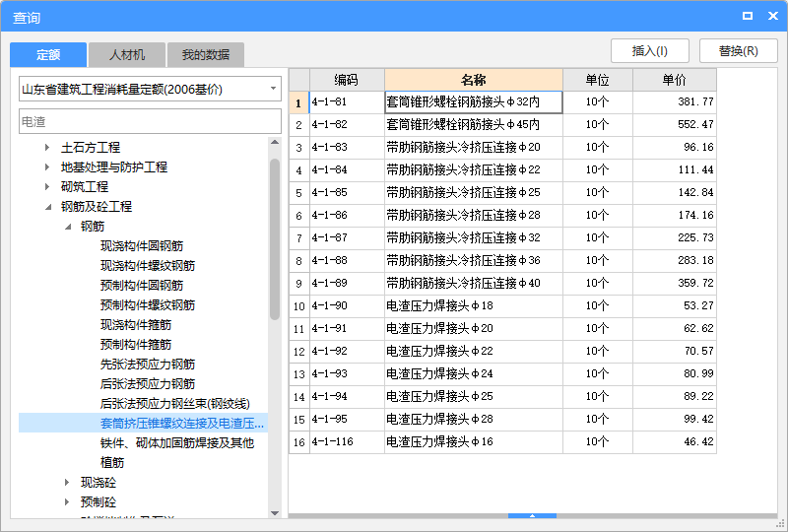788x532 pixels.
Task: Select row 电渣压力焊接头Φ25
Action: tap(474, 396)
